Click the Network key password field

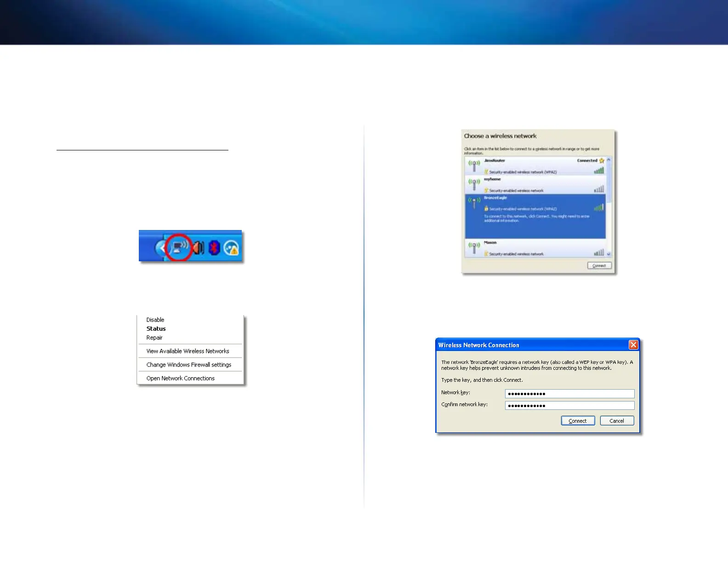coord(570,394)
